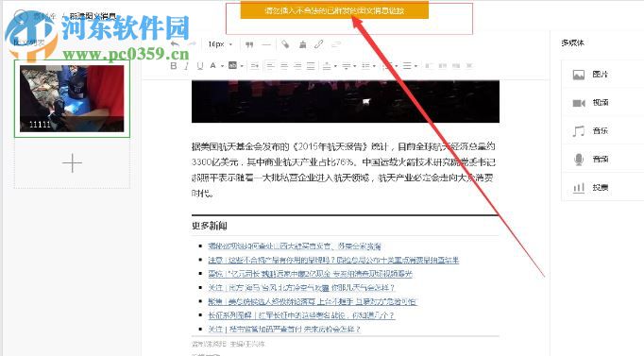Open the link starting with 震惊
Viewport: 644px width, 356px height.
(310, 274)
